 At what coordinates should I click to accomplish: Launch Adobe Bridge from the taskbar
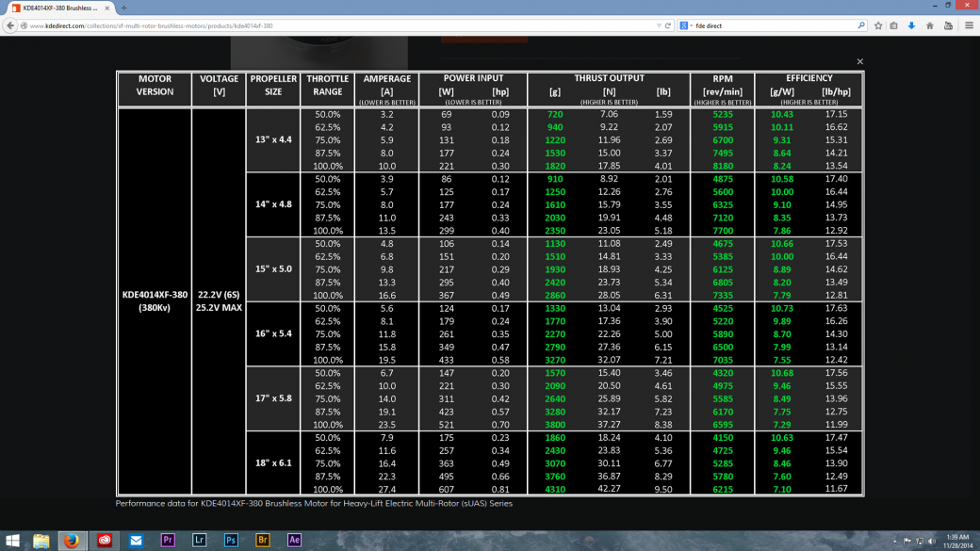263,541
